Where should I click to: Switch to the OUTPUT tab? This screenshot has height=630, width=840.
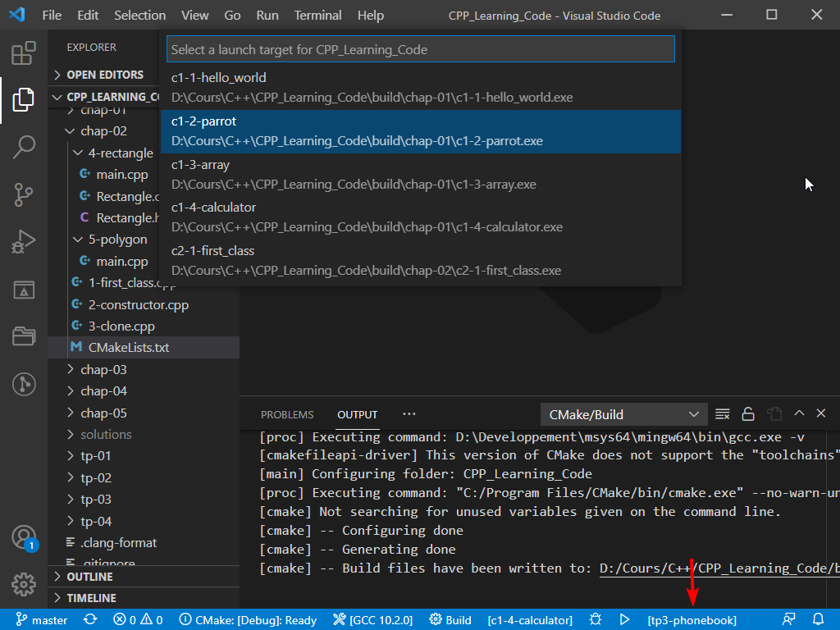pos(358,414)
